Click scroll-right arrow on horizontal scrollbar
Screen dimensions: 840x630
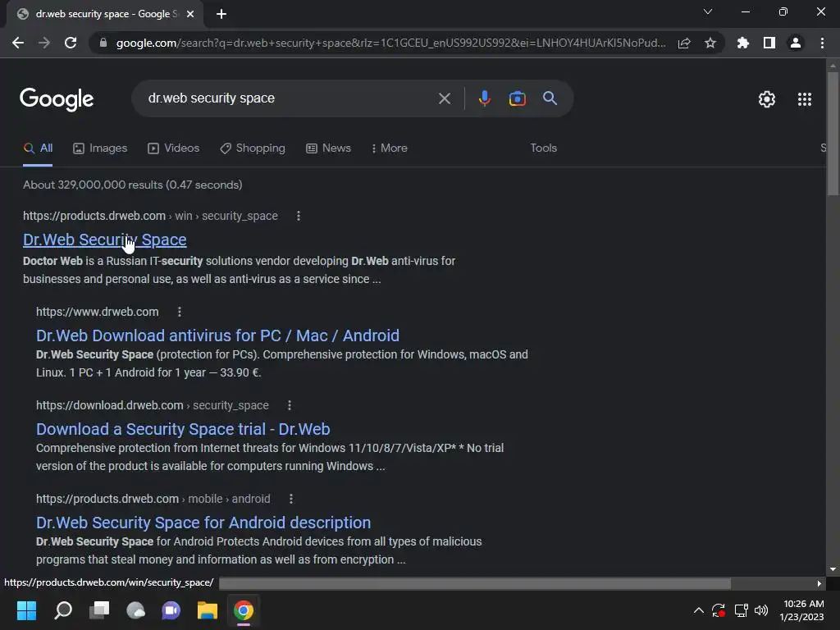[x=819, y=583]
